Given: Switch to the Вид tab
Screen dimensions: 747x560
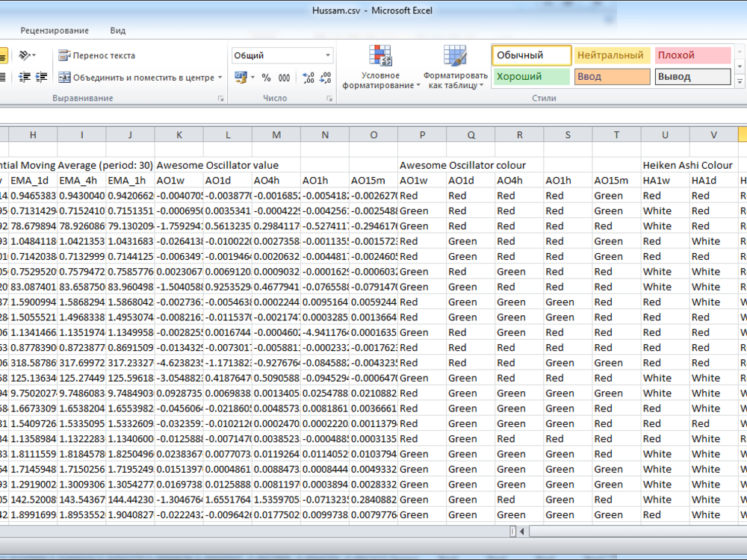Looking at the screenshot, I should point(118,31).
